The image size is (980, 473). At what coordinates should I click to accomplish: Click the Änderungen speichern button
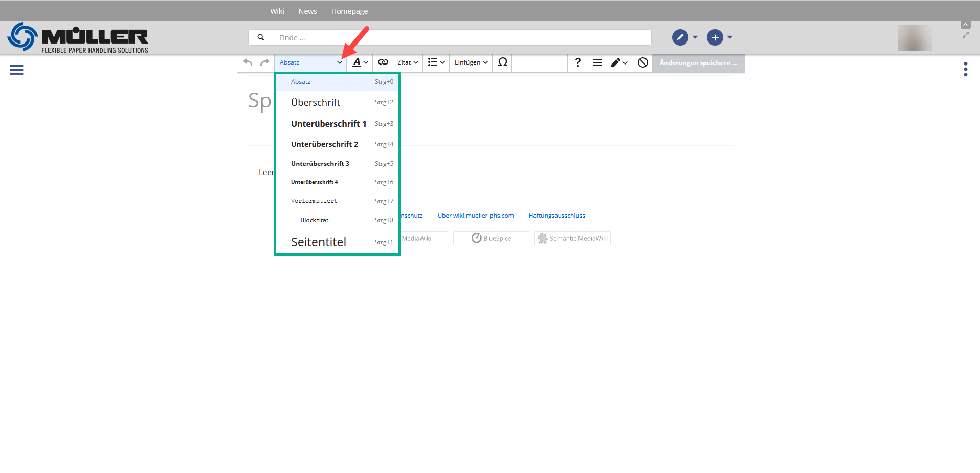pos(698,63)
